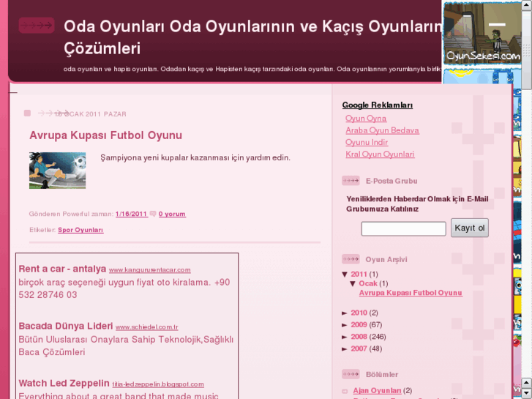Expand the 2009 archive year
This screenshot has width=532, height=399.
point(345,325)
